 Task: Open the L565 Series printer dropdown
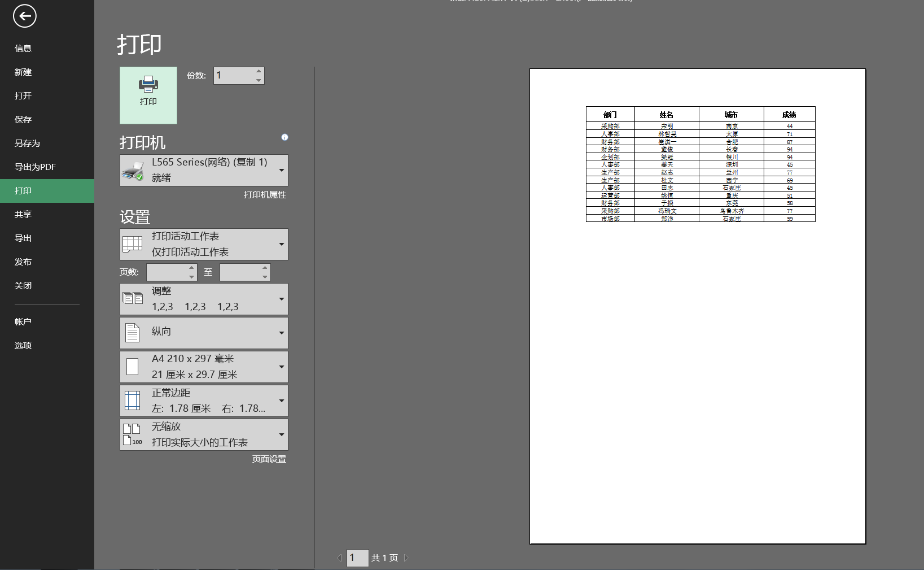pyautogui.click(x=204, y=170)
